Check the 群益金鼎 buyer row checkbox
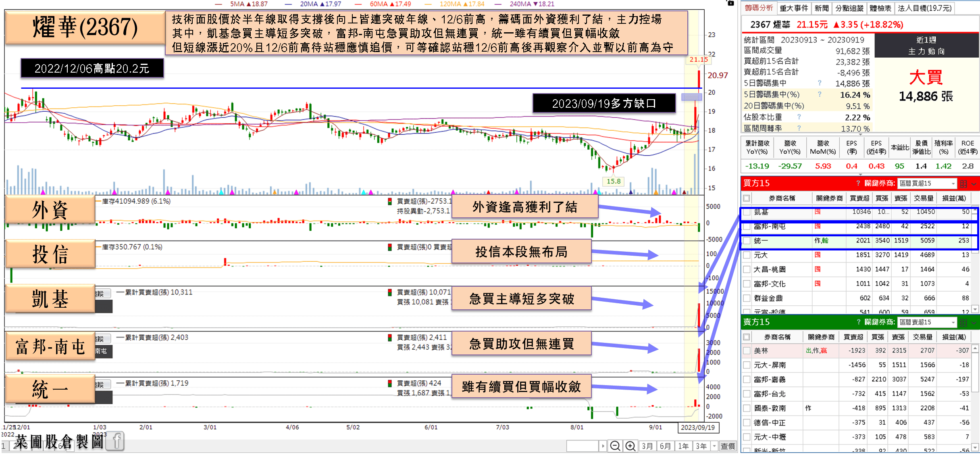The width and height of the screenshot is (980, 463). click(747, 298)
